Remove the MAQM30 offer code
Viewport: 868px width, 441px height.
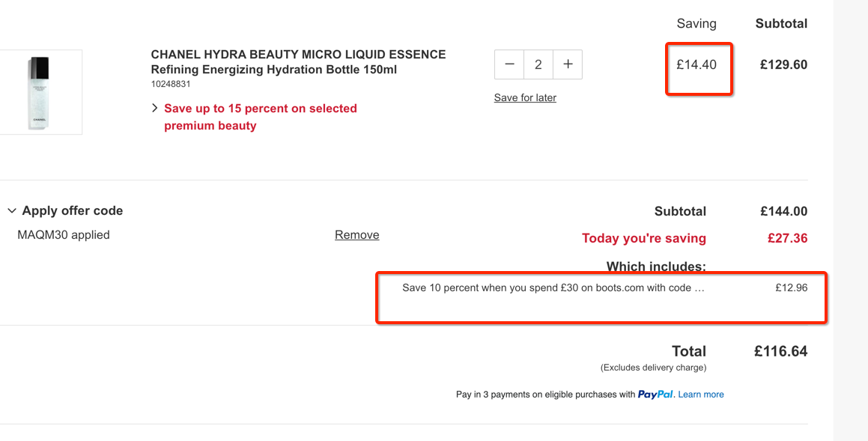click(x=357, y=235)
